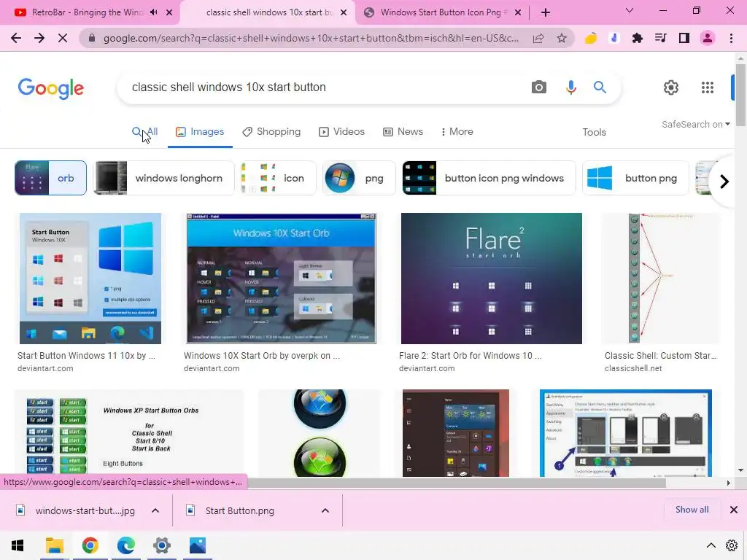Open the Extensions puzzle icon
747x560 pixels.
[637, 38]
